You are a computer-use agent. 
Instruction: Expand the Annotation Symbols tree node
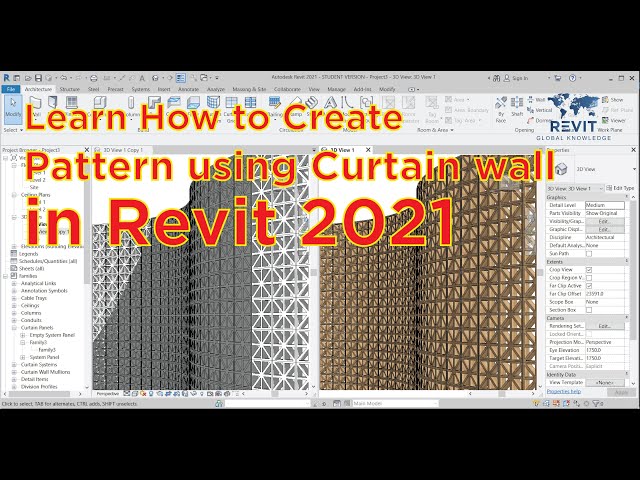[x=14, y=291]
